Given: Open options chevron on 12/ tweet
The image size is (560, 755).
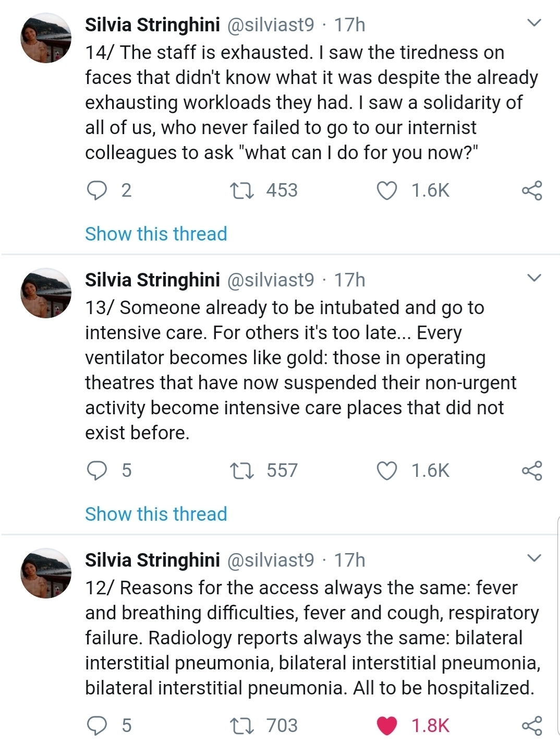Looking at the screenshot, I should point(534,558).
